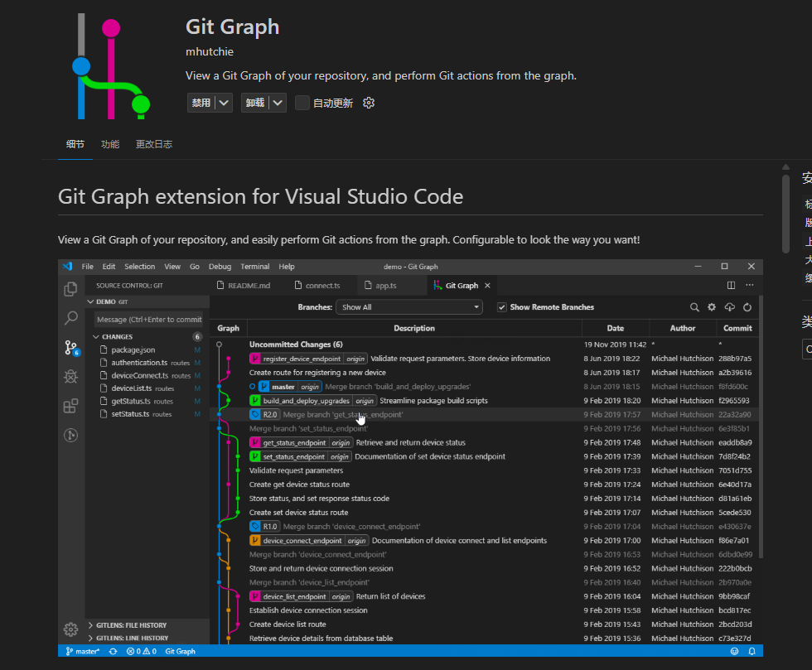Click the Find magnifier icon in Git Graph toolbar
This screenshot has width=812, height=670.
coord(694,307)
